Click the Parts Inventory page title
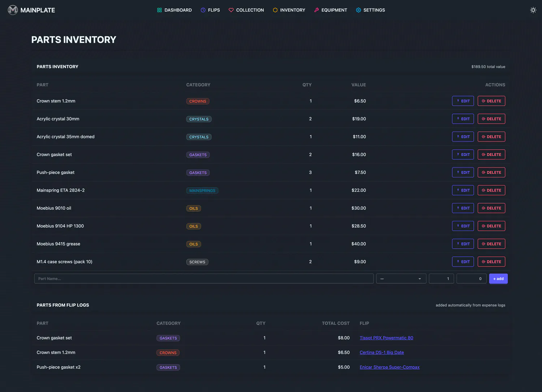Viewport: 542px width, 392px height. pos(74,40)
